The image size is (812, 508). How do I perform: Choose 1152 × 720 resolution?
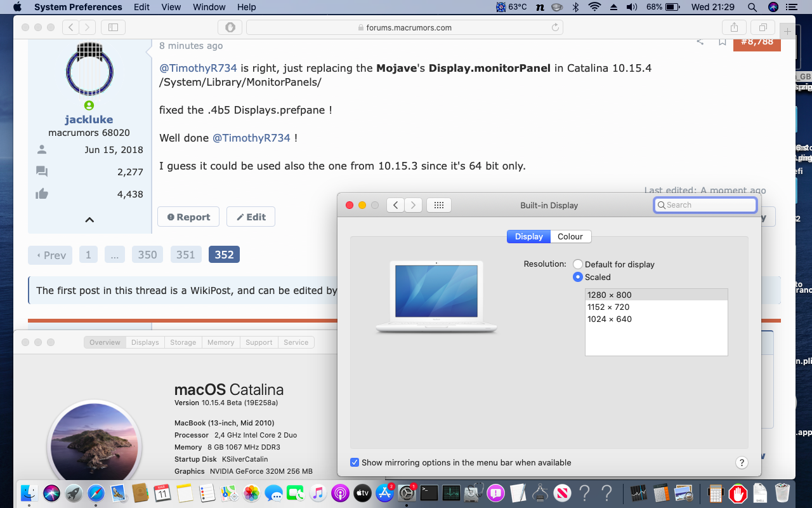click(657, 307)
